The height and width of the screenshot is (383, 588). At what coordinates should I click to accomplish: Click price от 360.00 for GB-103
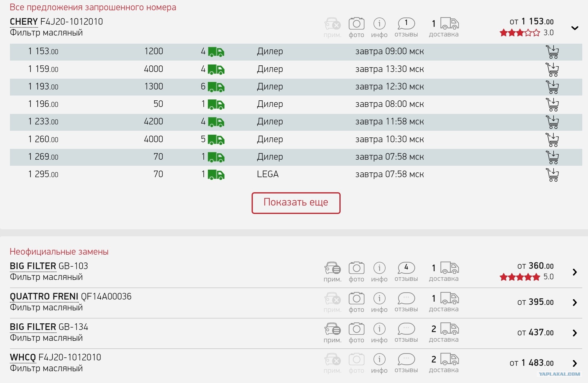536,266
